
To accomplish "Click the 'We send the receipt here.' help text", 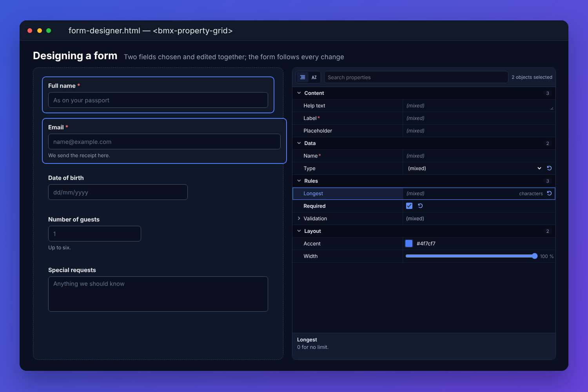I will pyautogui.click(x=79, y=155).
